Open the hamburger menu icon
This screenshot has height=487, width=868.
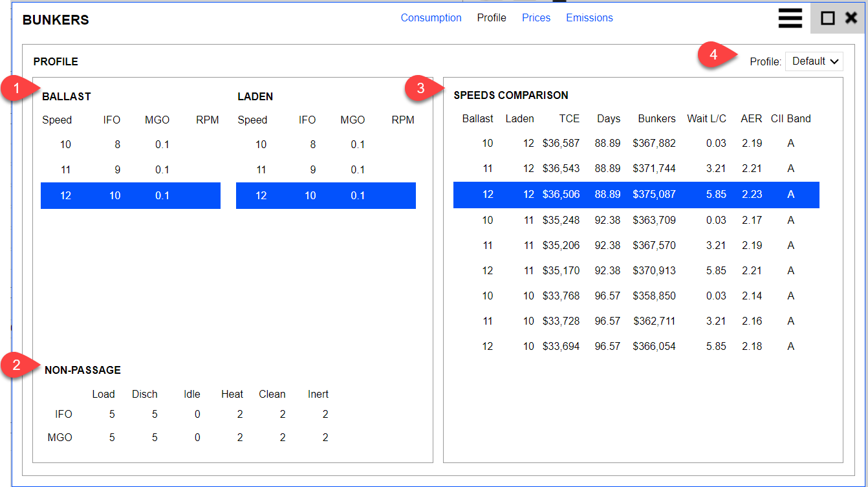point(790,18)
